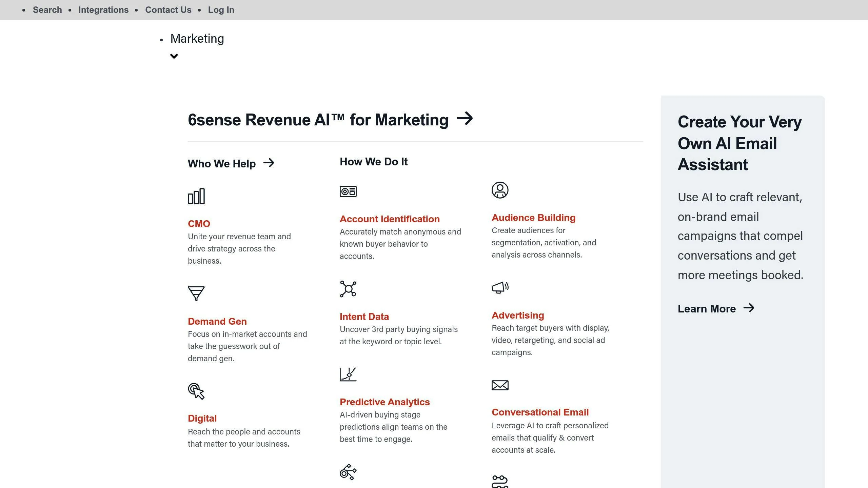Click the Account Identification card icon
The height and width of the screenshot is (488, 868).
point(348,191)
